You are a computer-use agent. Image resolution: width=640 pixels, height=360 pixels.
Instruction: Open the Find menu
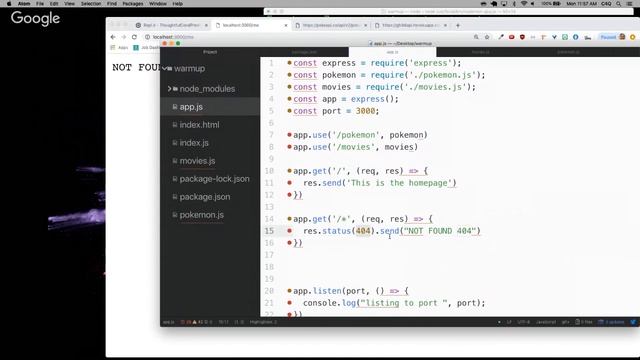[x=112, y=4]
